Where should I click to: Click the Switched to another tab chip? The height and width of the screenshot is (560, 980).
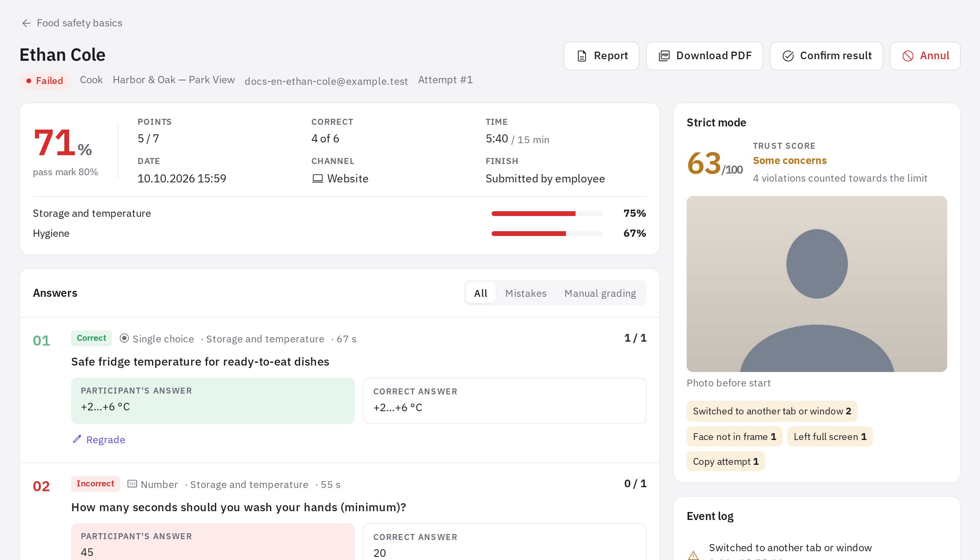tap(772, 411)
